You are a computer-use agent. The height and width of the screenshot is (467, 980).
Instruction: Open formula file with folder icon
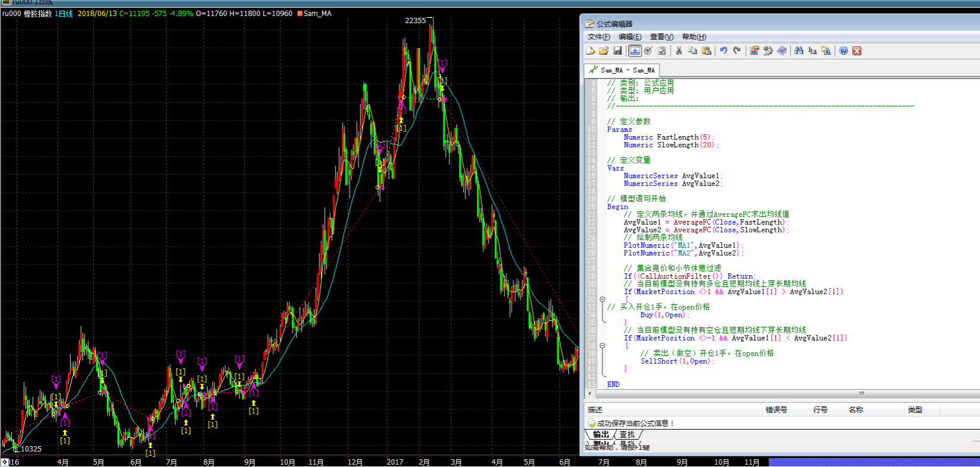click(x=604, y=51)
